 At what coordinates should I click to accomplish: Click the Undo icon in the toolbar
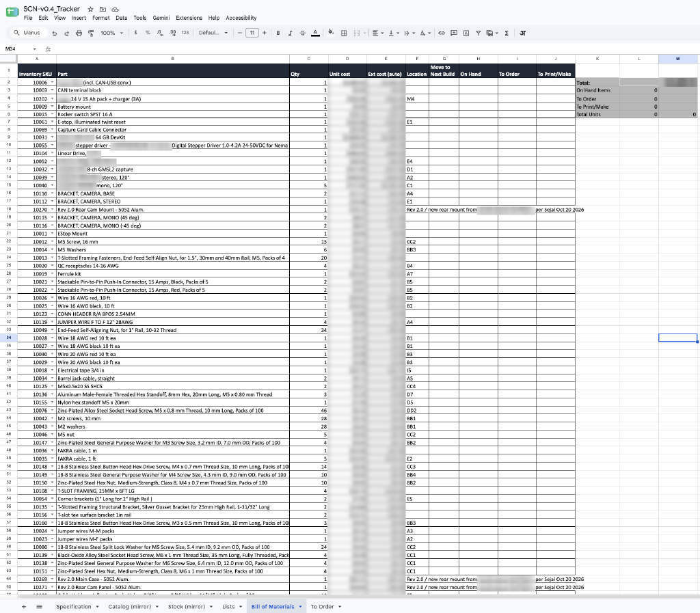point(55,33)
